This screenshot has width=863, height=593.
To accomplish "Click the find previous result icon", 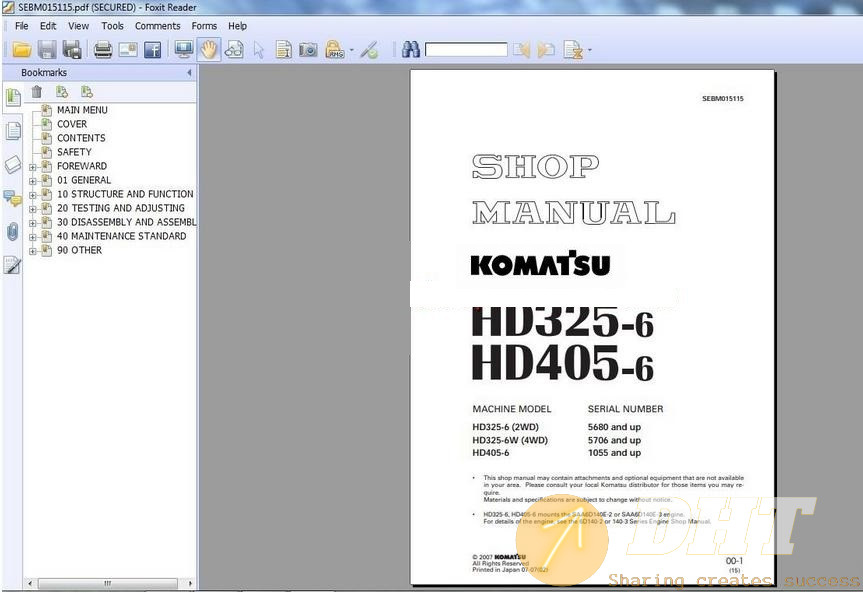I will [x=521, y=50].
